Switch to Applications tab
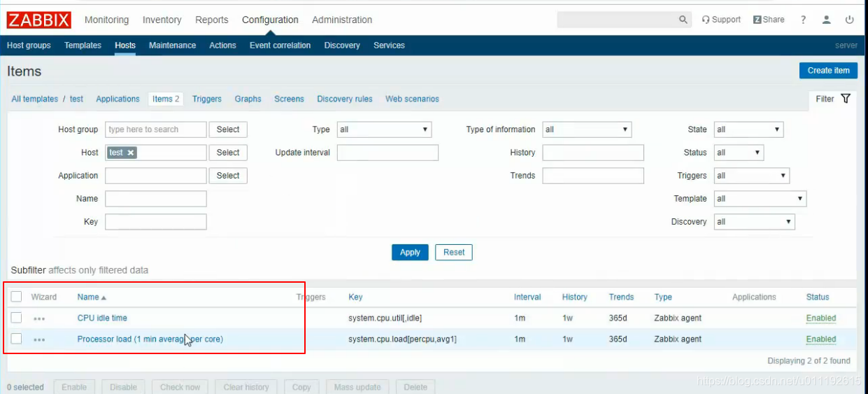This screenshot has height=394, width=868. 118,99
